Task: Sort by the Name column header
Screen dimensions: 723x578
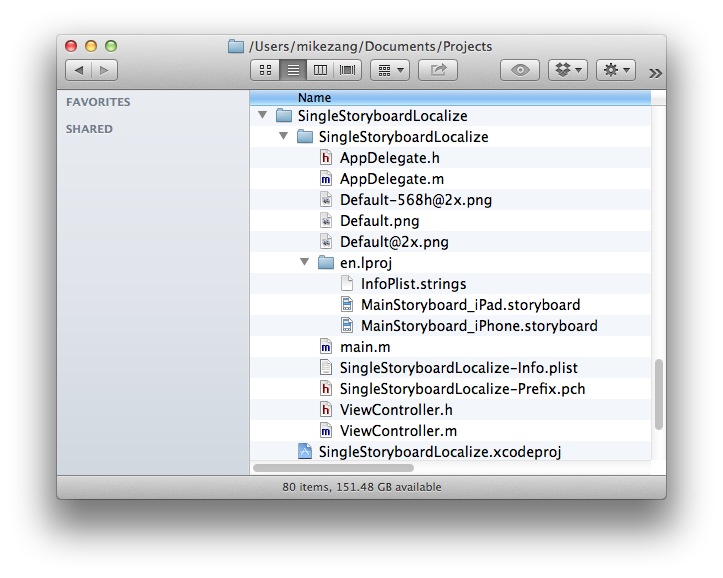Action: click(x=450, y=98)
